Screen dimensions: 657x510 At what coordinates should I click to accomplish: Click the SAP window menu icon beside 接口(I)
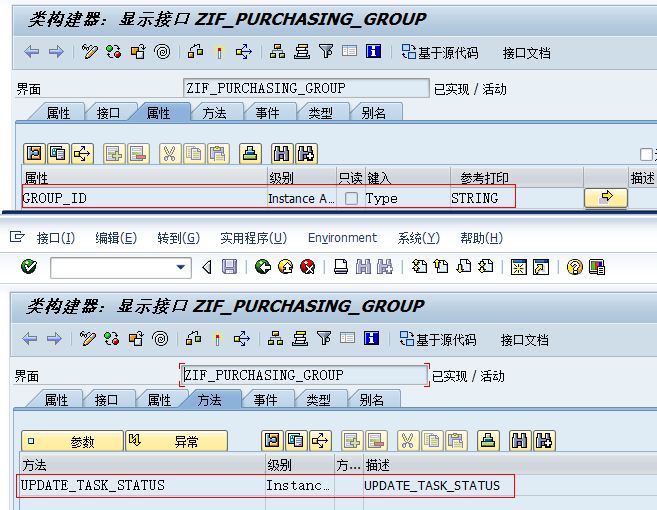[17, 237]
